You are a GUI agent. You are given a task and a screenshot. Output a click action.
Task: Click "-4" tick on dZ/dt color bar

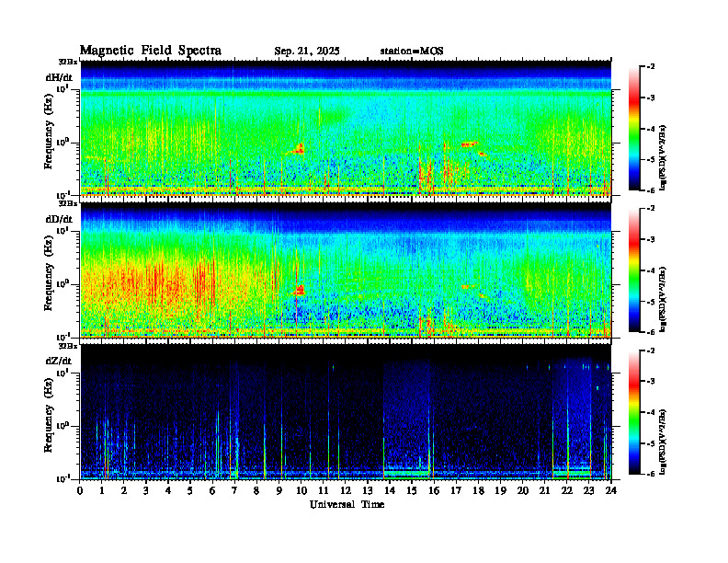(x=651, y=412)
